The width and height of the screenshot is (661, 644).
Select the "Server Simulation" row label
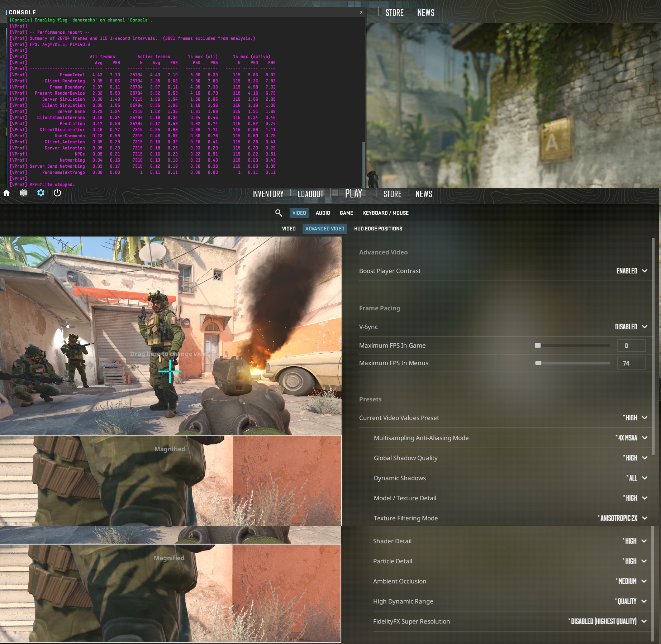pyautogui.click(x=63, y=99)
